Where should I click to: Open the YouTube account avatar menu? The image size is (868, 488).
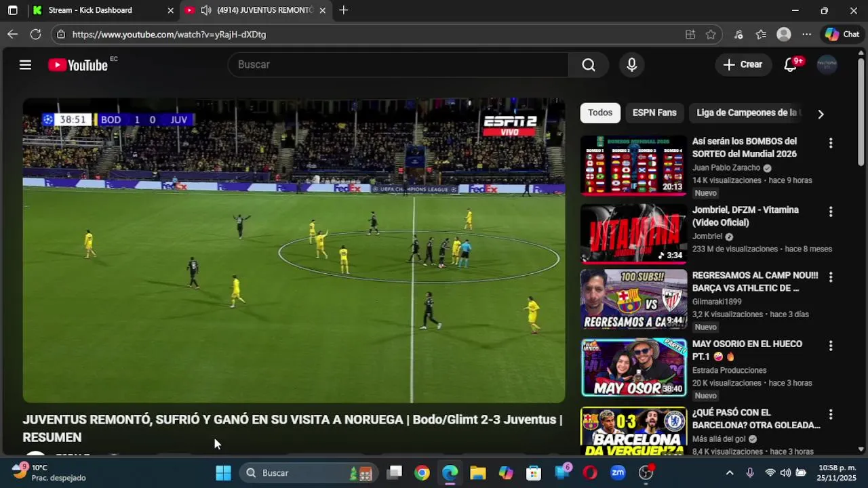pyautogui.click(x=827, y=64)
